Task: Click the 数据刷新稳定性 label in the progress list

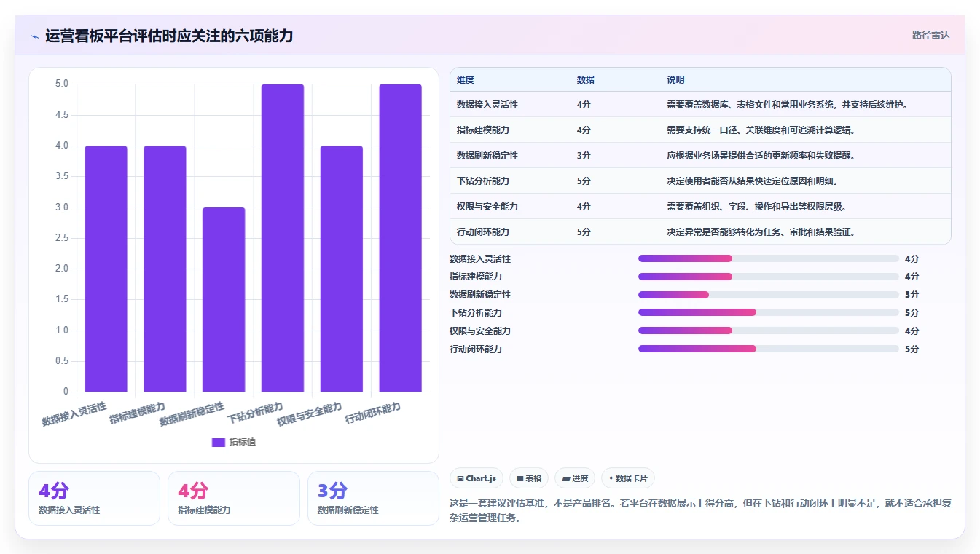Action: click(480, 295)
